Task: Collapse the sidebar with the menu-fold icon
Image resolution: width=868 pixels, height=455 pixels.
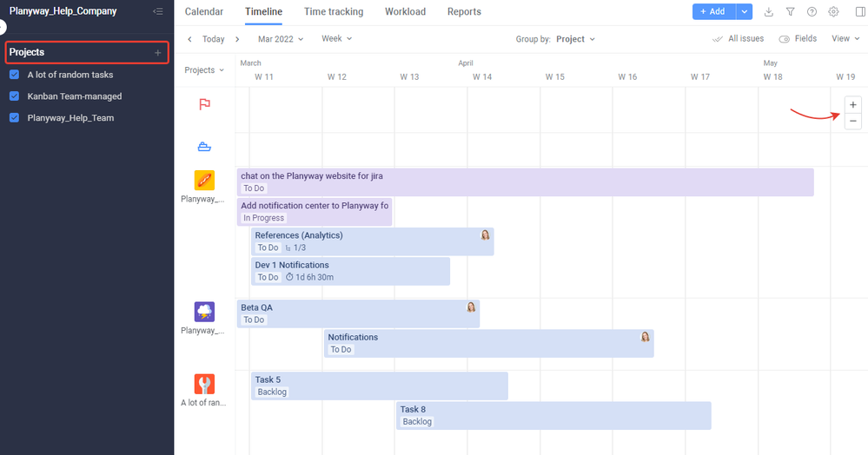Action: tap(158, 11)
